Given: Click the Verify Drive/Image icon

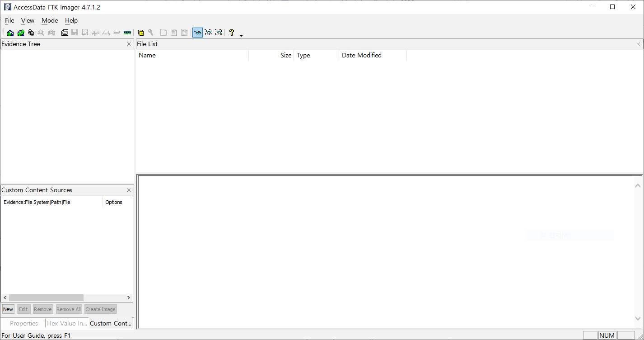Looking at the screenshot, I should [x=117, y=33].
